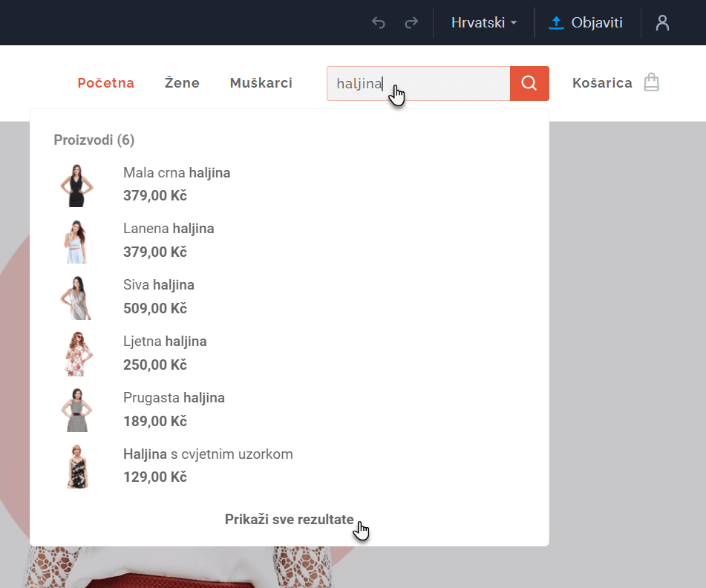Select the Prugasta haljina result

click(x=174, y=397)
